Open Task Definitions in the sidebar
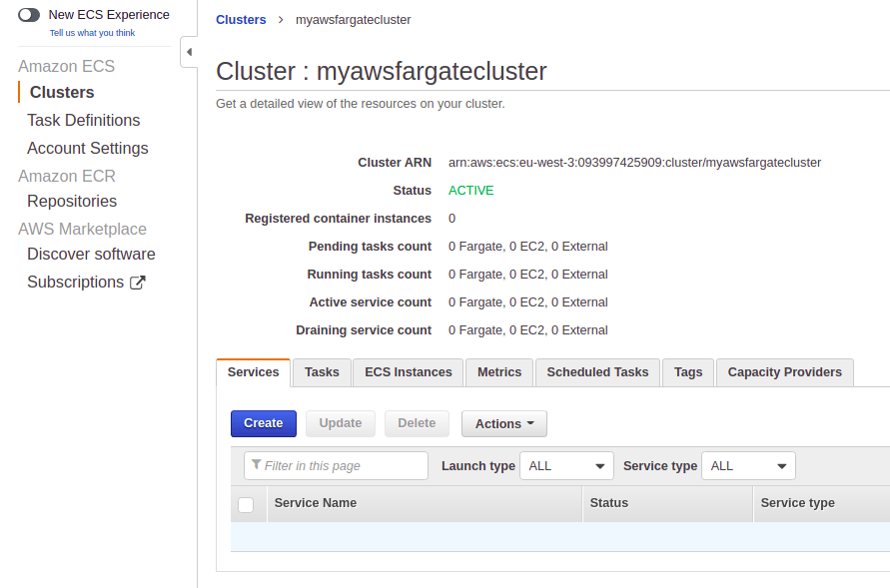 [x=83, y=120]
